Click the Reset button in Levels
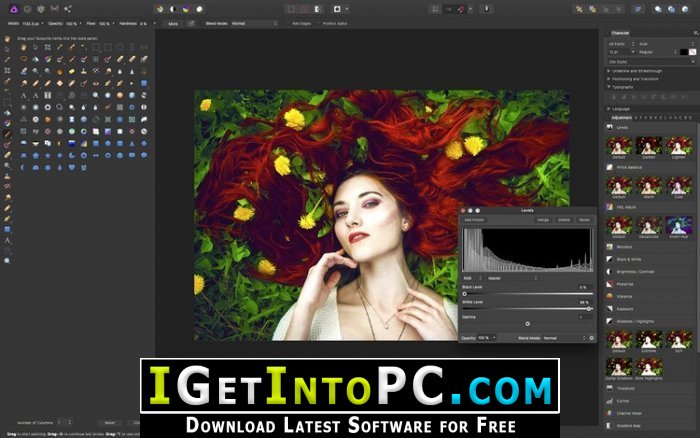The height and width of the screenshot is (438, 700). coord(584,220)
